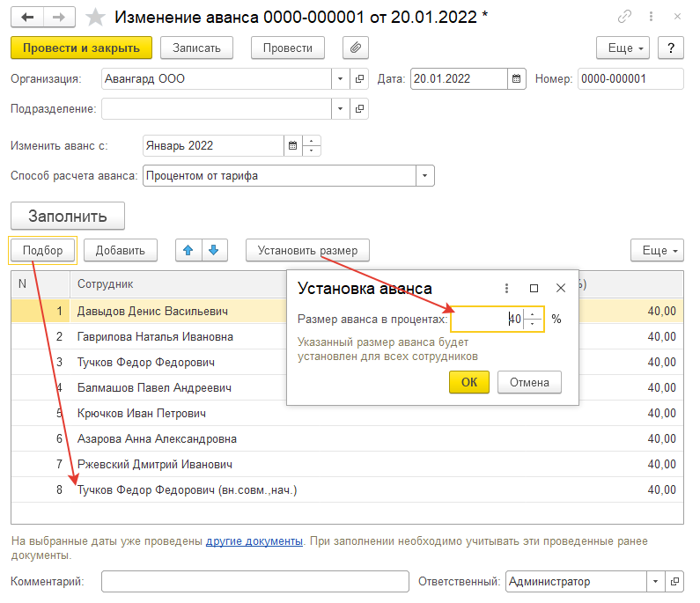Add document to favorites with the star icon
The height and width of the screenshot is (603, 700).
(x=95, y=18)
